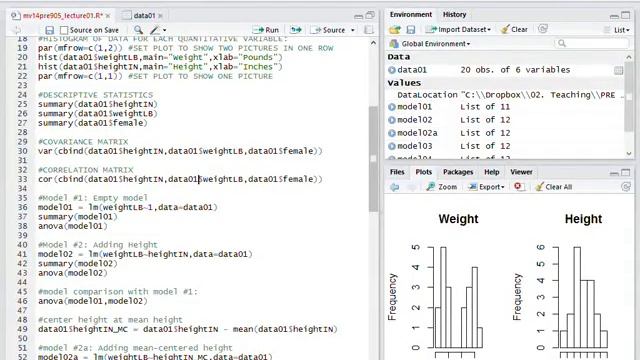Remove the current plot

[518, 187]
